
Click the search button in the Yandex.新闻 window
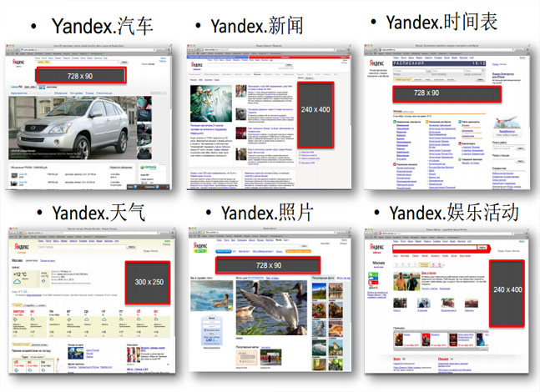[x=289, y=65]
